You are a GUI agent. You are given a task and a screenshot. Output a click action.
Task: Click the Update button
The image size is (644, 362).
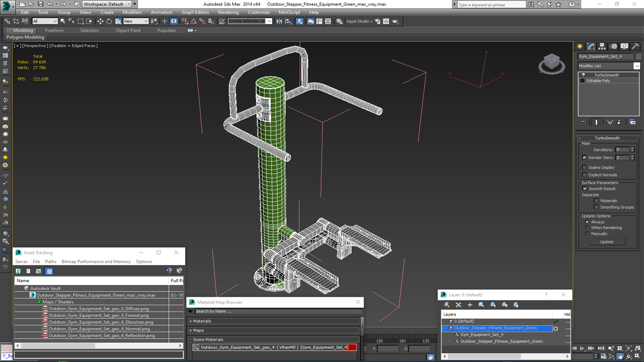607,242
